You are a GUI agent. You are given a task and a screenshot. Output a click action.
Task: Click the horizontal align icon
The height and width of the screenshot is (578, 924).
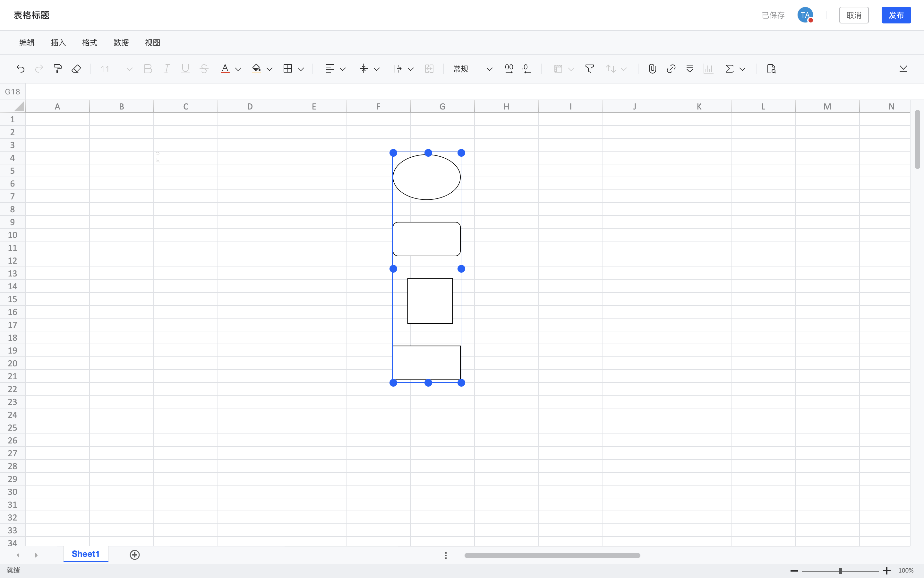(x=329, y=69)
